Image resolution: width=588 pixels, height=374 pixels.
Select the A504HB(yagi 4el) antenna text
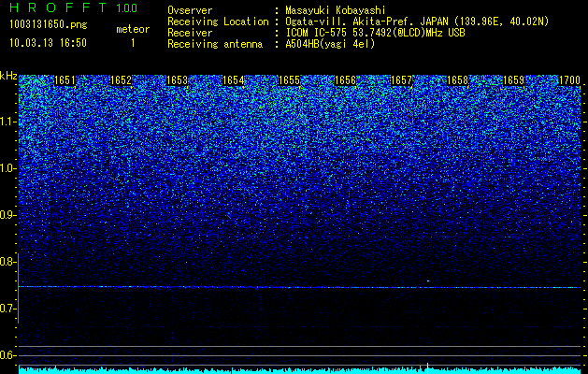click(330, 44)
